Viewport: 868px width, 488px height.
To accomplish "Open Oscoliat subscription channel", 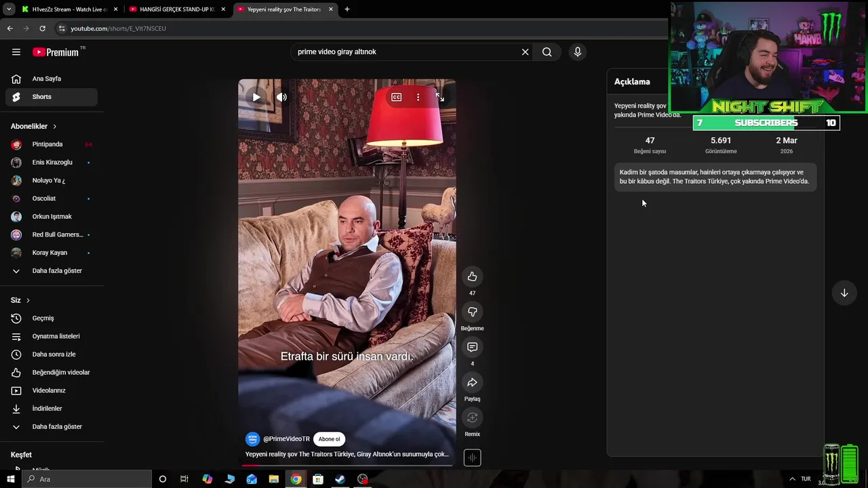I will (52, 199).
